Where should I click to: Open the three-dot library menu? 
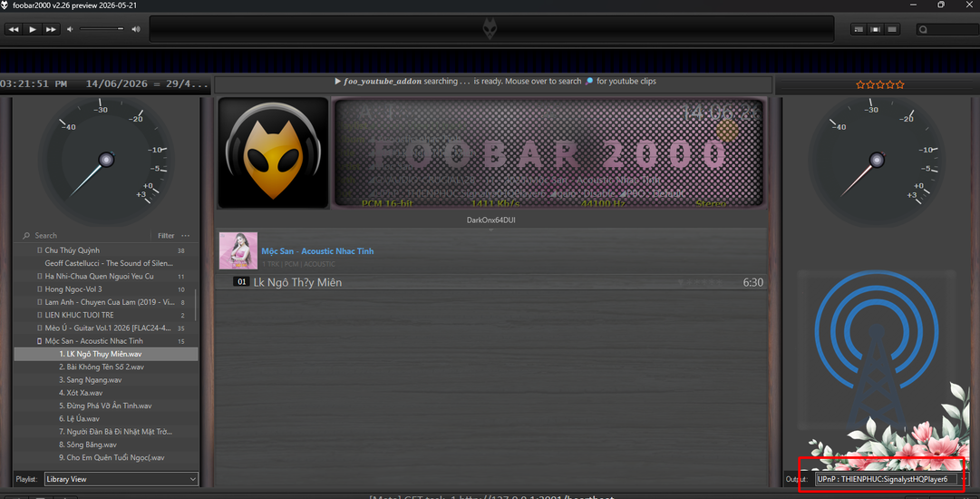pyautogui.click(x=186, y=236)
